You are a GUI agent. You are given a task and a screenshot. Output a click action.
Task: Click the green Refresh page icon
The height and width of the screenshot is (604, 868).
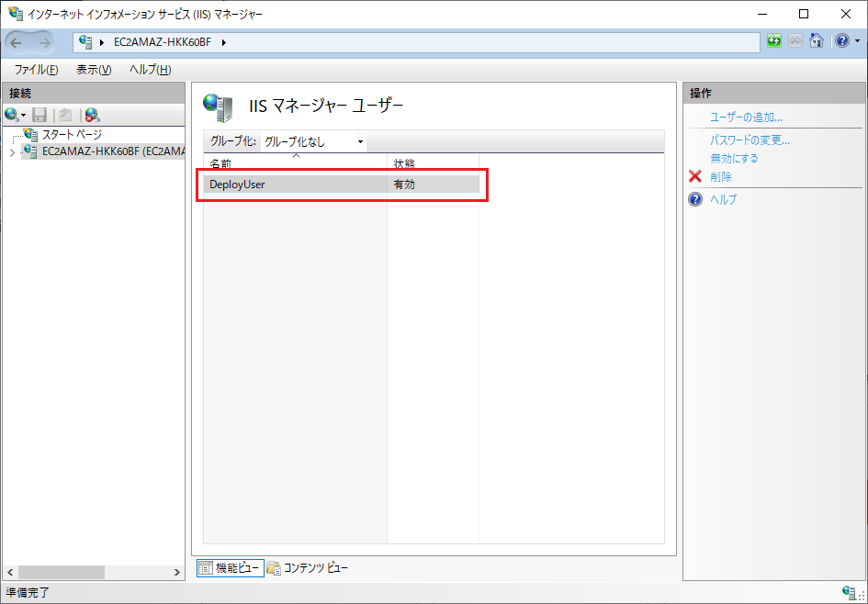774,41
